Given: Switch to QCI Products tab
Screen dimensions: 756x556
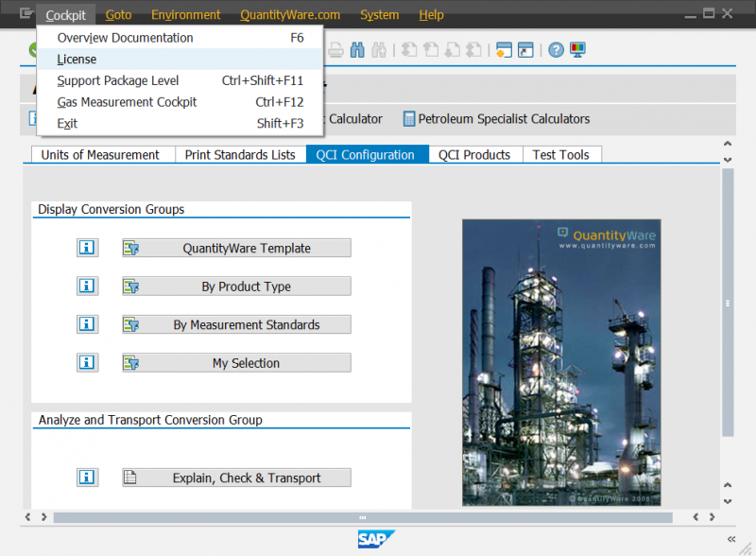Looking at the screenshot, I should 475,155.
